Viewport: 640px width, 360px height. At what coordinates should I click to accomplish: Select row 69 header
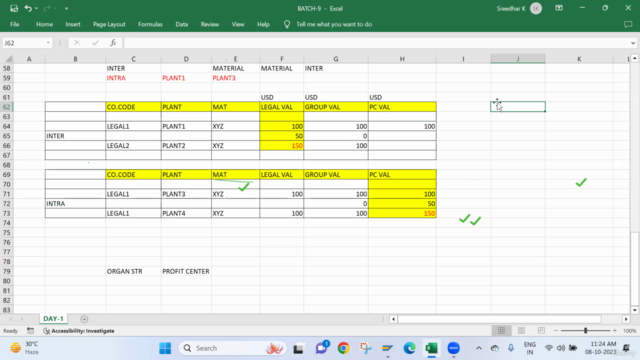(7, 175)
